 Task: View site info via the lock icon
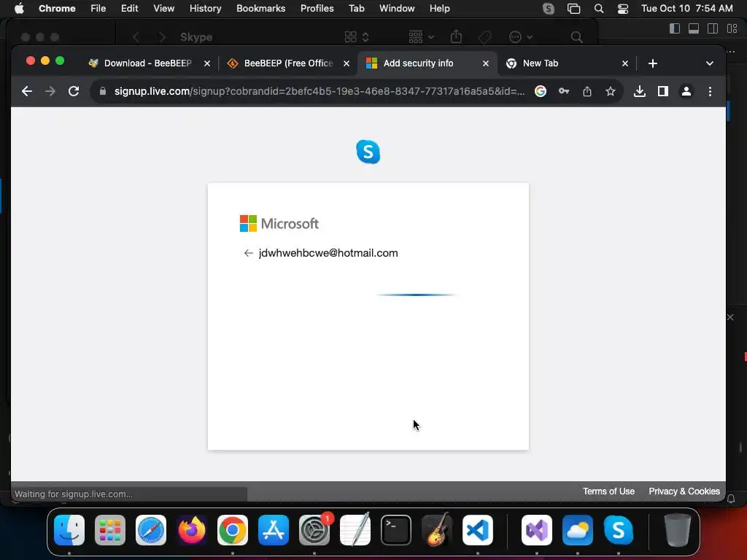(x=102, y=91)
